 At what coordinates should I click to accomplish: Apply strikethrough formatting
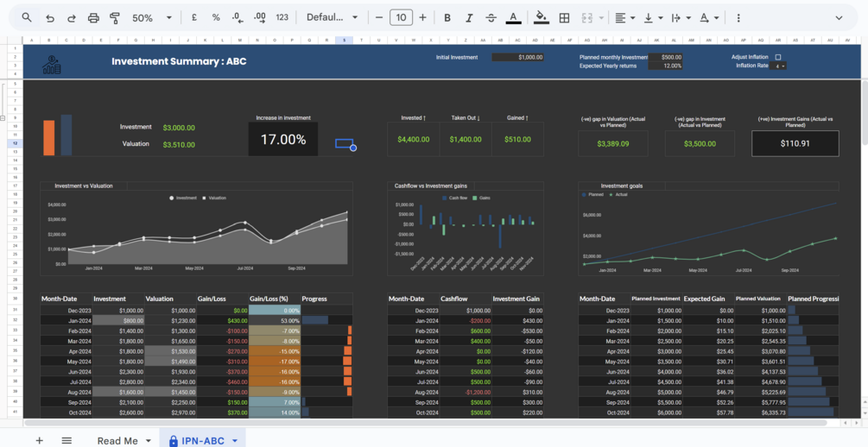click(x=491, y=18)
